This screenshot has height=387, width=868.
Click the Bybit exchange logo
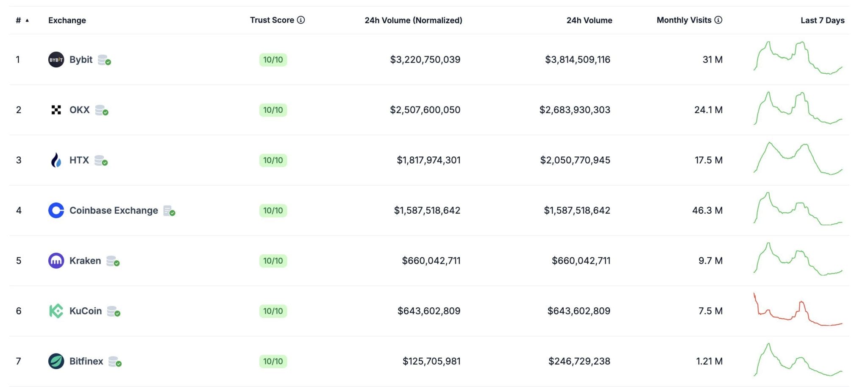[56, 60]
